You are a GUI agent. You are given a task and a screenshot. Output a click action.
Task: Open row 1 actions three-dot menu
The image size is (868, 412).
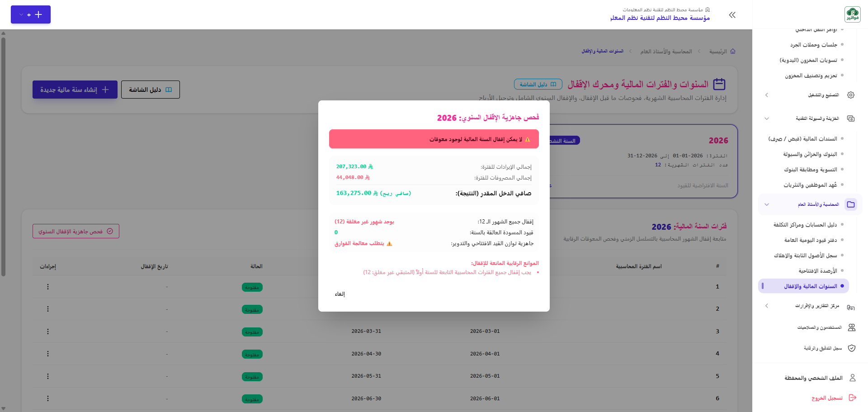tap(48, 287)
